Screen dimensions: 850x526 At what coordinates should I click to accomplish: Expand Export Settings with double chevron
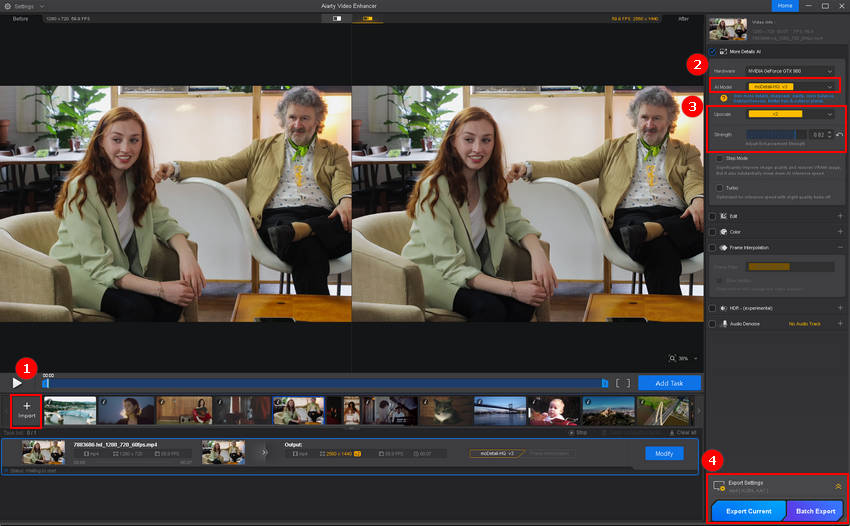(838, 486)
